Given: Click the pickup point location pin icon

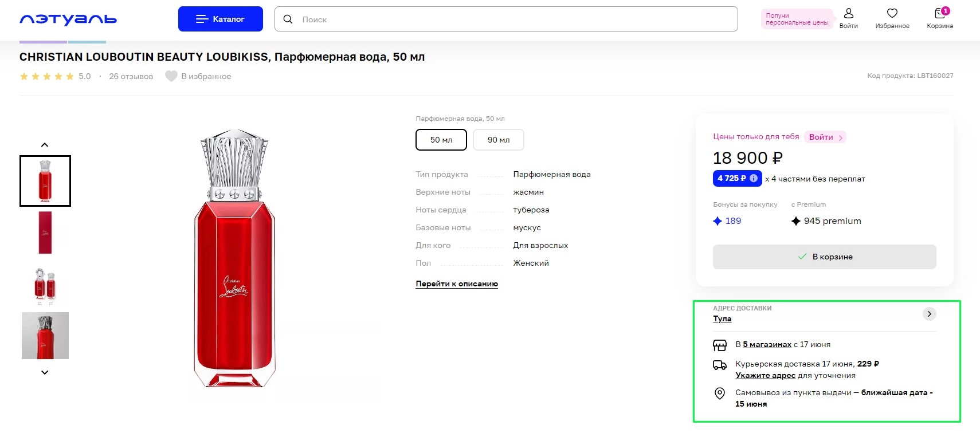Looking at the screenshot, I should [x=720, y=393].
